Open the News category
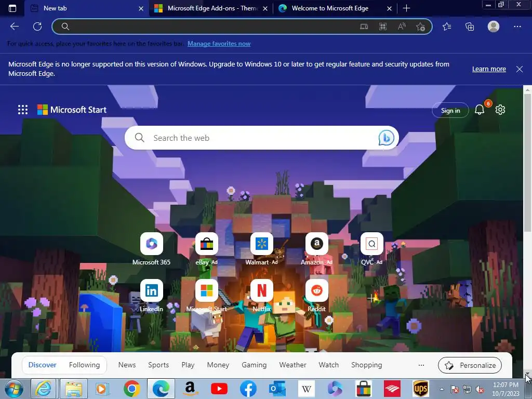532x399 pixels. click(127, 365)
